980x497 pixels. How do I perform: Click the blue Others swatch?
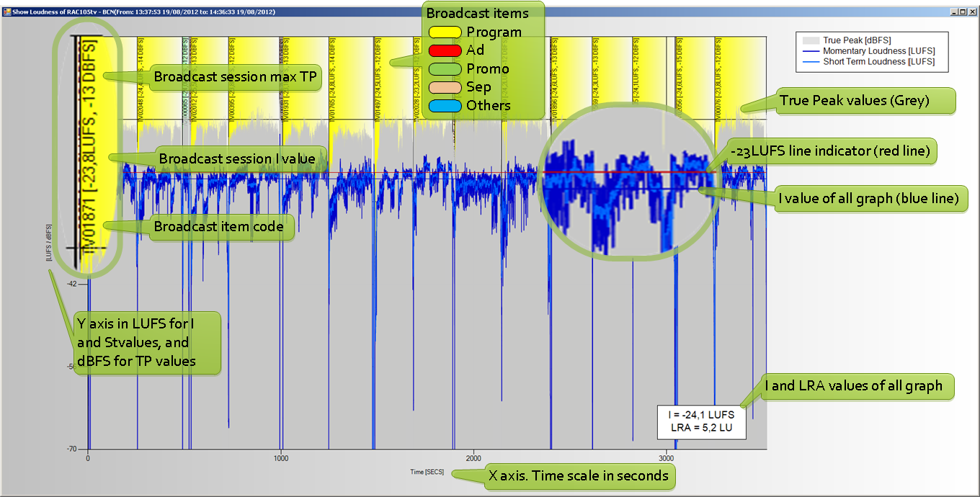pos(445,106)
